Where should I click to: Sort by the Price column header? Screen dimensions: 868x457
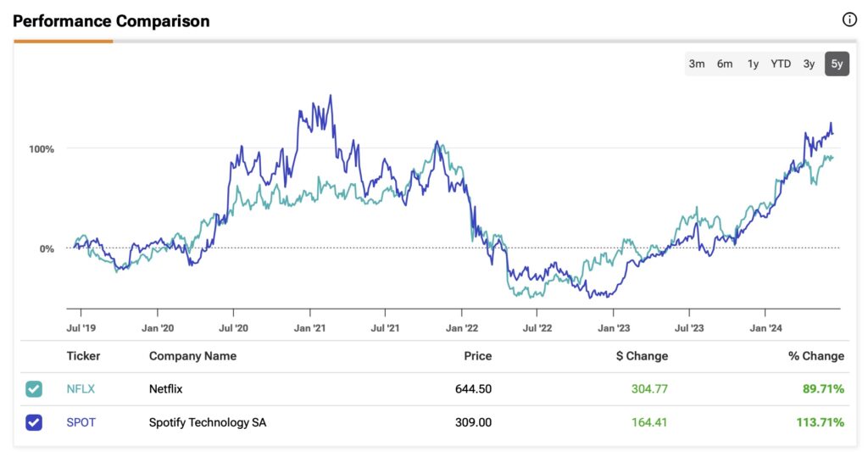click(x=476, y=356)
